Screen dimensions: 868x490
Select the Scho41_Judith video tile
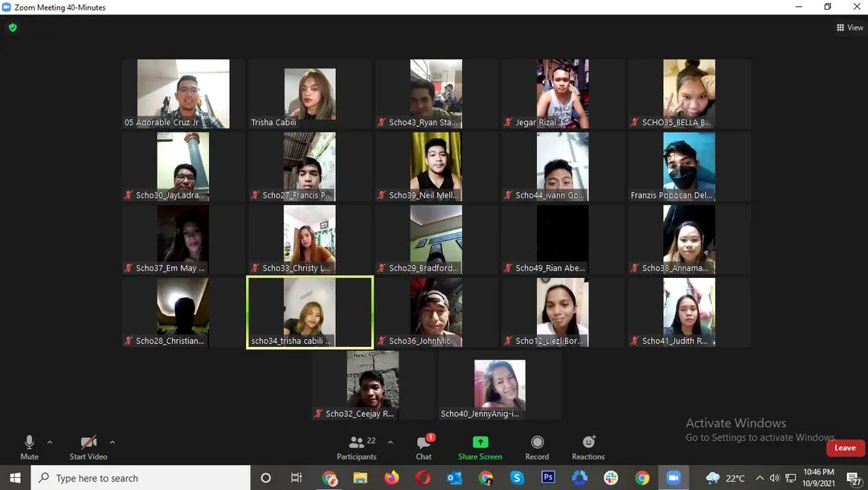click(690, 312)
